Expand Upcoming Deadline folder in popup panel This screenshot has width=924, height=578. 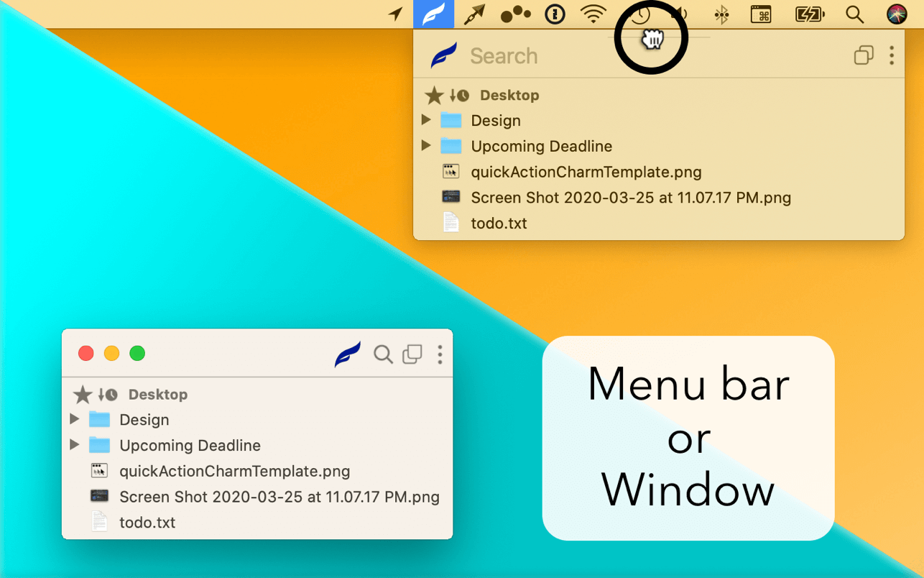426,146
